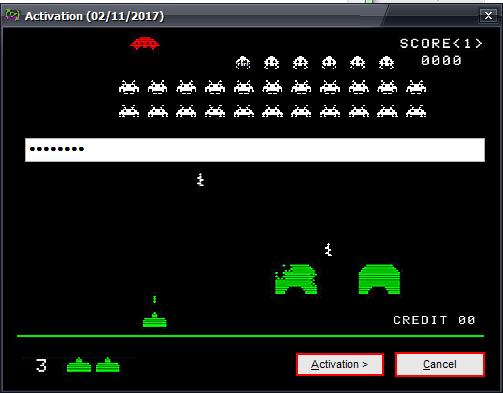The width and height of the screenshot is (503, 393).
Task: Click the red UFO mystery ship
Action: pyautogui.click(x=145, y=43)
